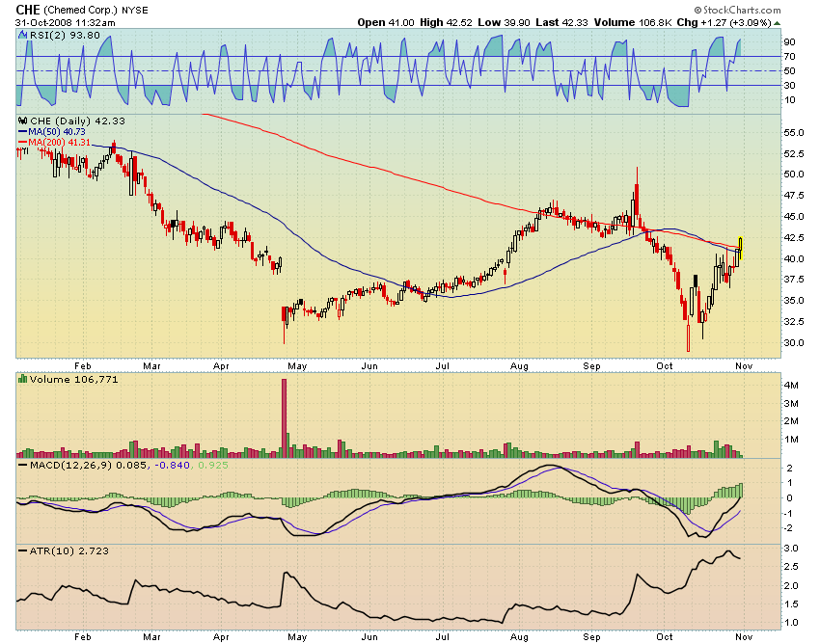
Task: Click the 90 level on RSI axis
Action: 789,41
